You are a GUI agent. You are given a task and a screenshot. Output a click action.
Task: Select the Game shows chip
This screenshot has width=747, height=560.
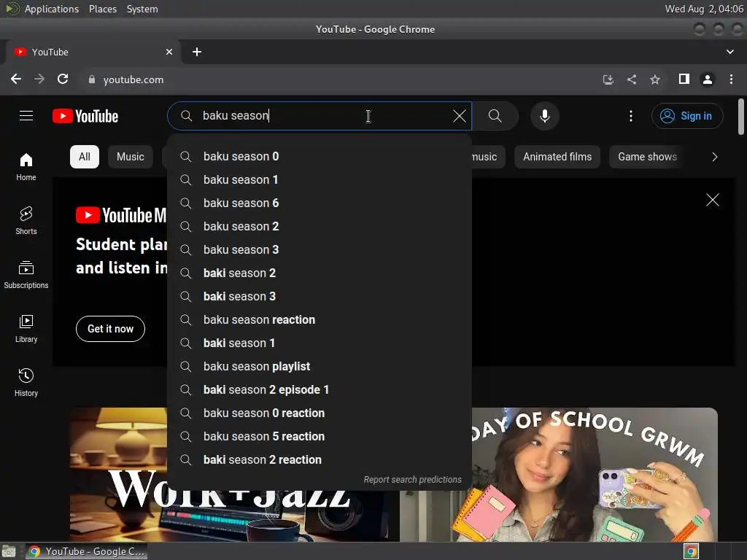[647, 157]
